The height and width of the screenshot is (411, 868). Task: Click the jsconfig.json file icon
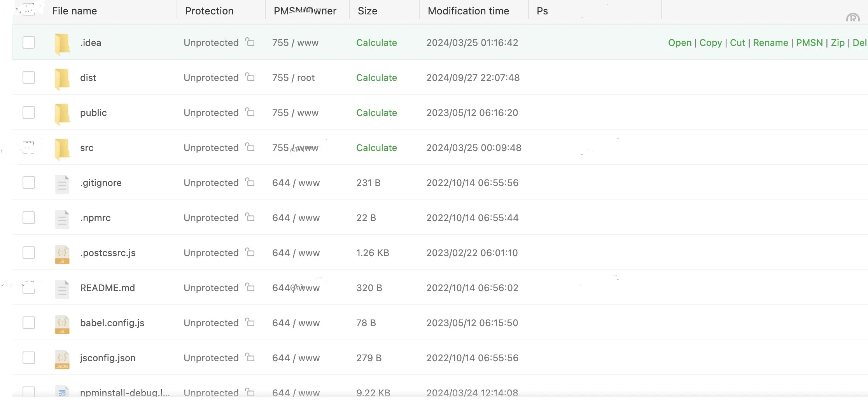tap(62, 359)
